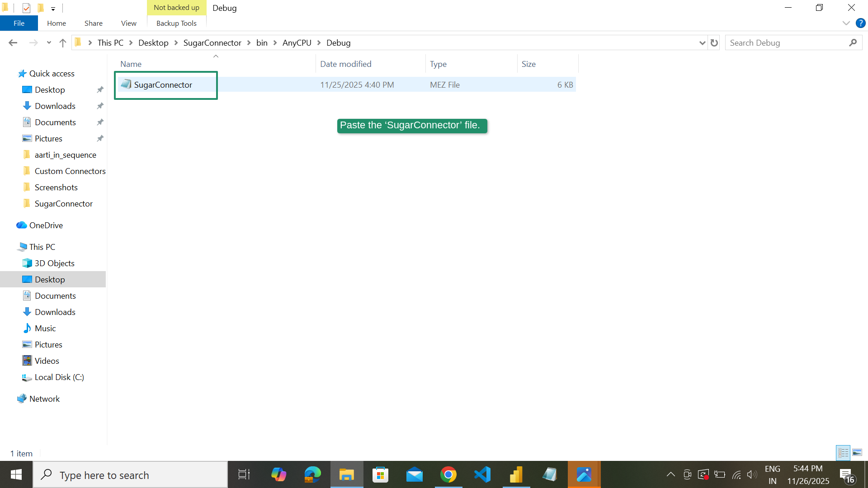
Task: Open the back history dropdown arrow
Action: [x=49, y=42]
